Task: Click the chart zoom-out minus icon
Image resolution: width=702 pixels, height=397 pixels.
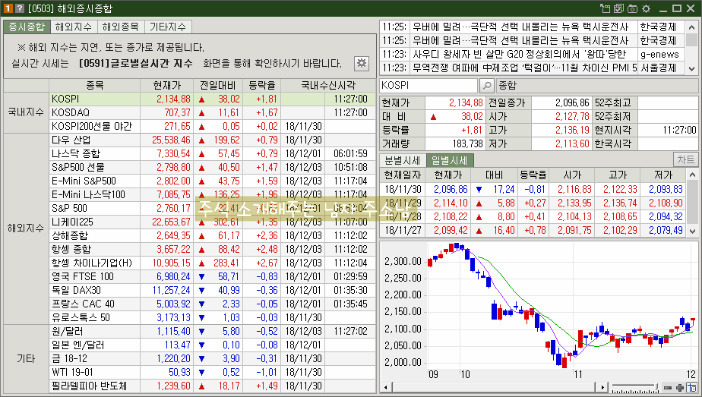Action: click(x=668, y=388)
